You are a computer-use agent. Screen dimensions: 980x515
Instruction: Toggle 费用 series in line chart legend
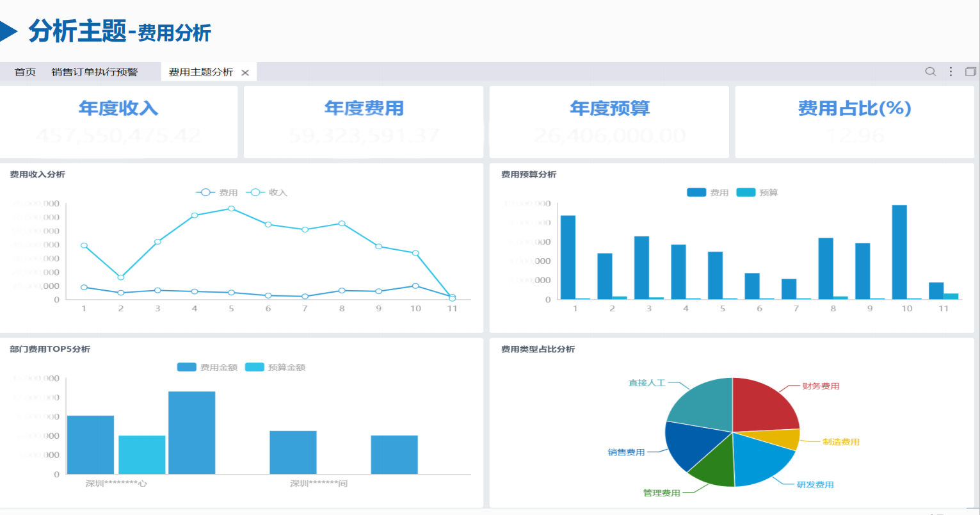tap(217, 192)
